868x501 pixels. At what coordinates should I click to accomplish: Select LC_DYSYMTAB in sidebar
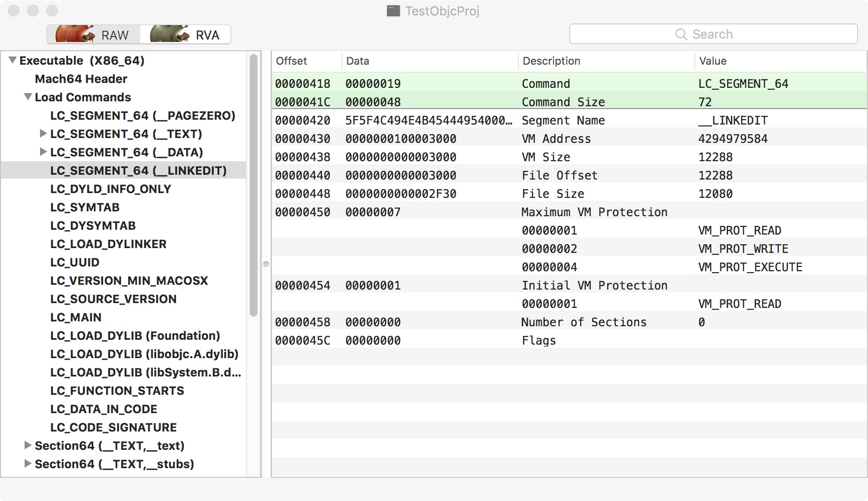pyautogui.click(x=93, y=225)
